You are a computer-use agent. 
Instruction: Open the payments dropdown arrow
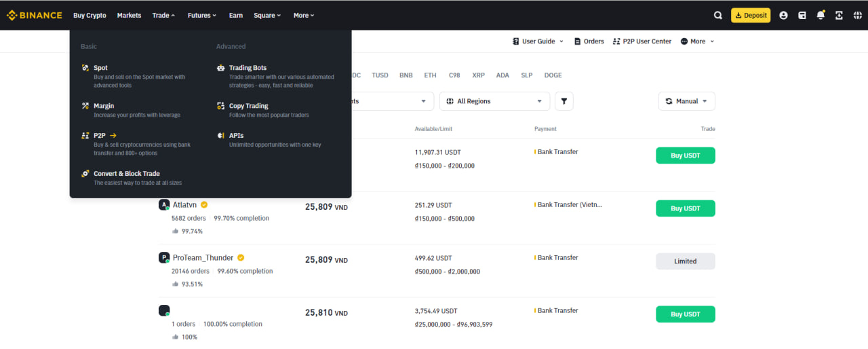tap(424, 101)
